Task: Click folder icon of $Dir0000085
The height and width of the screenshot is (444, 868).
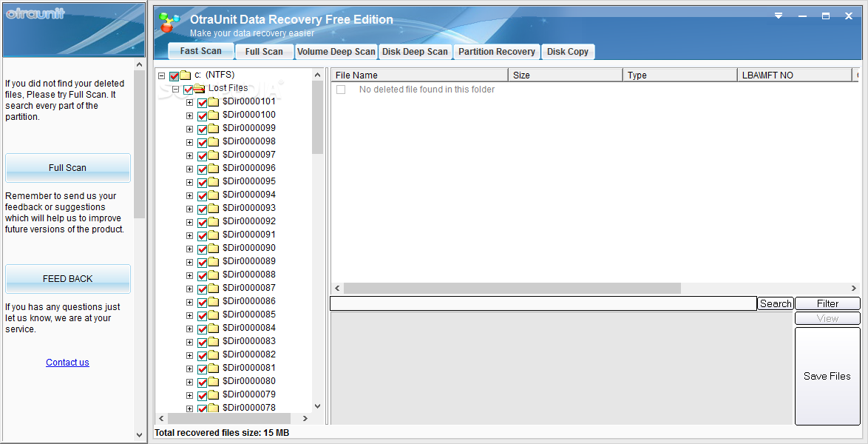Action: 214,314
